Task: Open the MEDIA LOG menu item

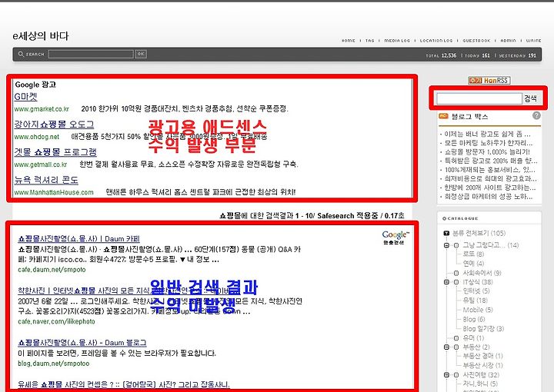Action: (397, 41)
